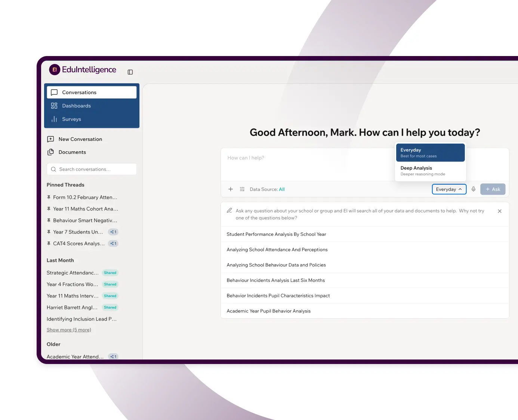Click the EduIntelligence logo

click(x=83, y=70)
